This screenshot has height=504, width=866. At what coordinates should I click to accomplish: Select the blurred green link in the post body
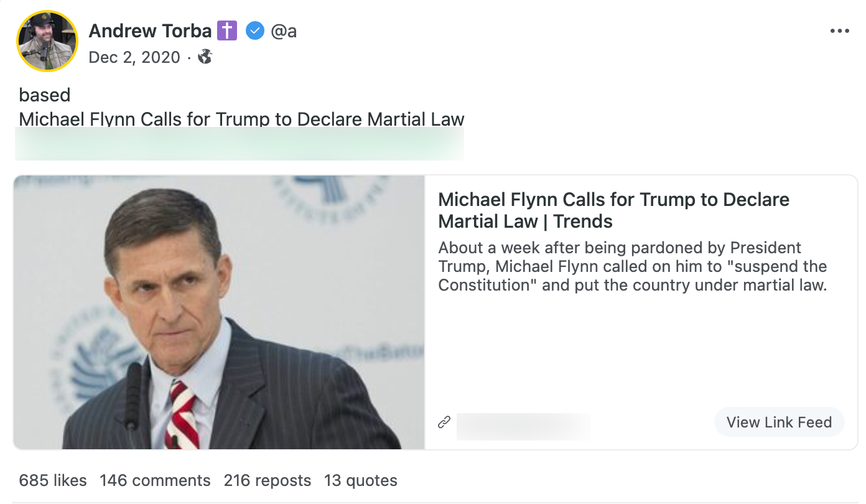click(240, 143)
